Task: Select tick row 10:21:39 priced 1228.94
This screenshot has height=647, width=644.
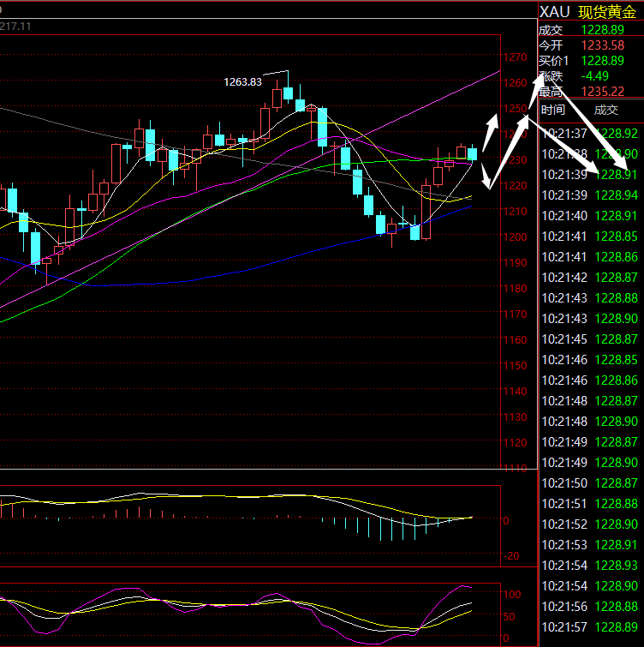Action: (589, 195)
